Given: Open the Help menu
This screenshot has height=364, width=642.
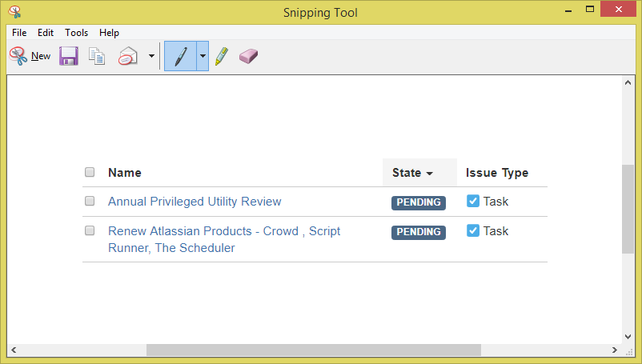Looking at the screenshot, I should [x=109, y=33].
